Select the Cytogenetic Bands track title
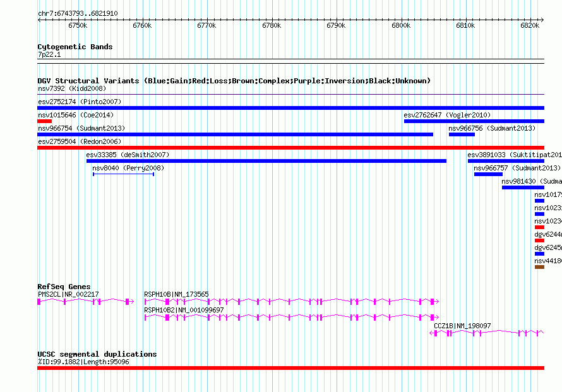 (75, 47)
